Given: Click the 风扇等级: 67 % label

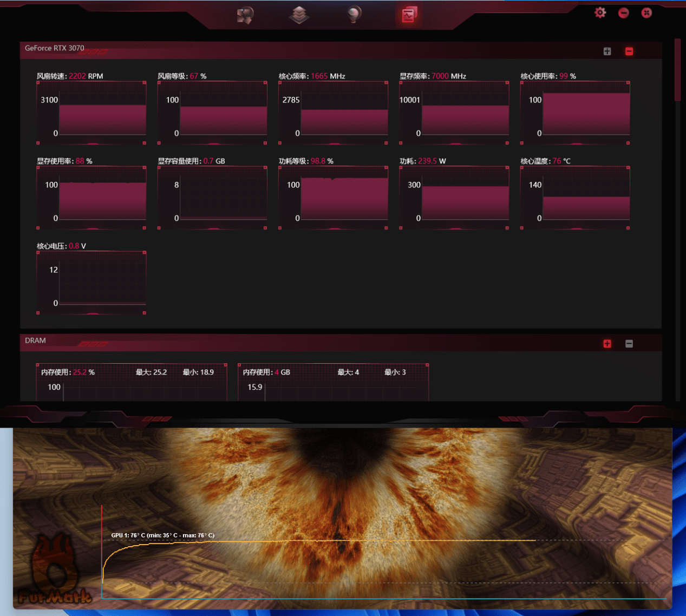Looking at the screenshot, I should pyautogui.click(x=182, y=76).
